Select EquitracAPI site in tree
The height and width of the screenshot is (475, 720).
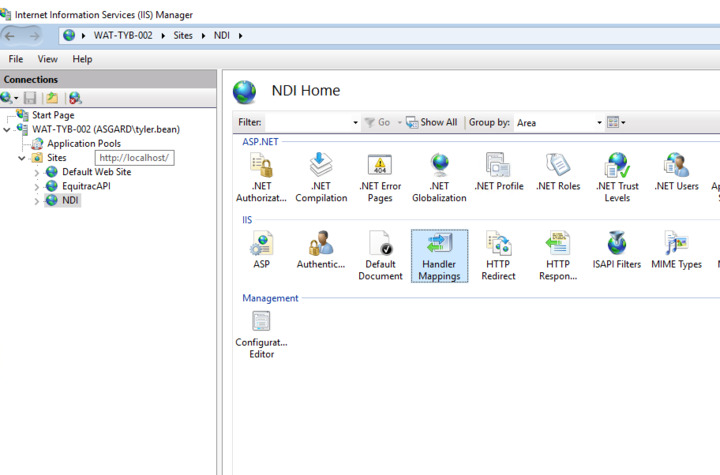86,186
